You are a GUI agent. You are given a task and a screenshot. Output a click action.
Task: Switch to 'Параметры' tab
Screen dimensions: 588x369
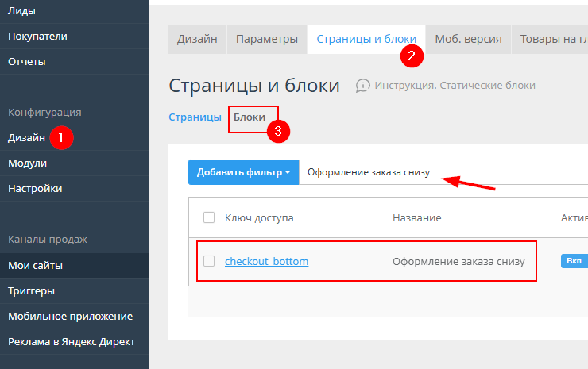pyautogui.click(x=266, y=39)
